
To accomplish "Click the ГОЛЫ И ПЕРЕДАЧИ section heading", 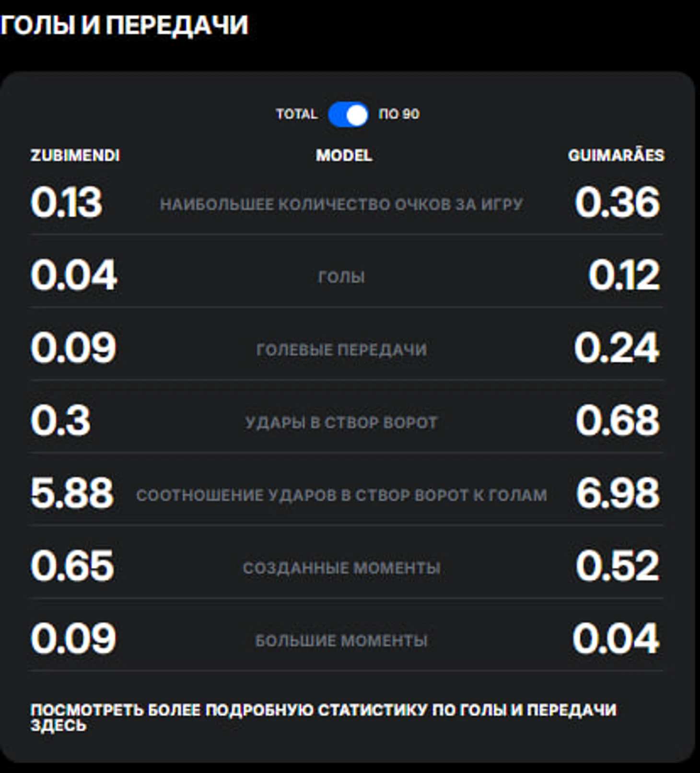I will tap(124, 25).
